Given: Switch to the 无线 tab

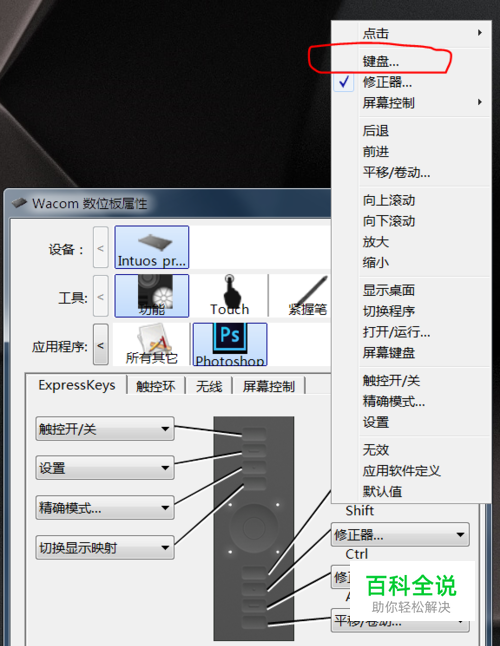Looking at the screenshot, I should tap(209, 386).
